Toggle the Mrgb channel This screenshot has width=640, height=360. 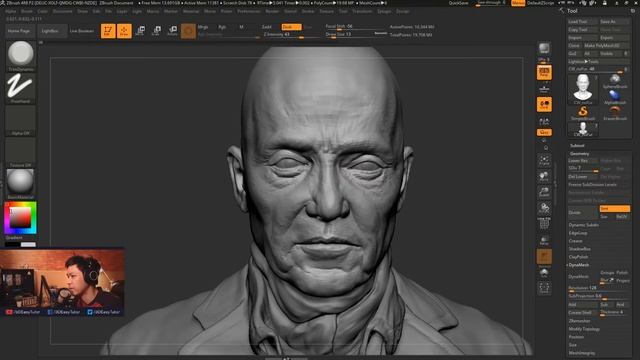(203, 27)
